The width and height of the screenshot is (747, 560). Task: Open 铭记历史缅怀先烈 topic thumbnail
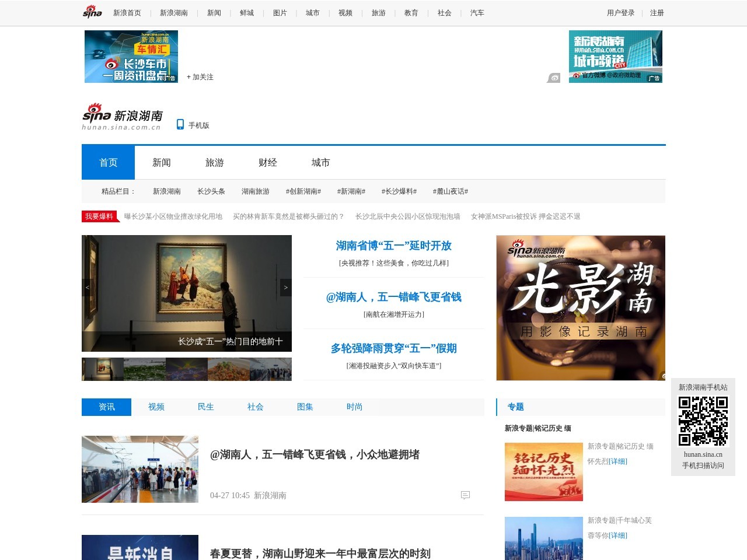pyautogui.click(x=544, y=472)
